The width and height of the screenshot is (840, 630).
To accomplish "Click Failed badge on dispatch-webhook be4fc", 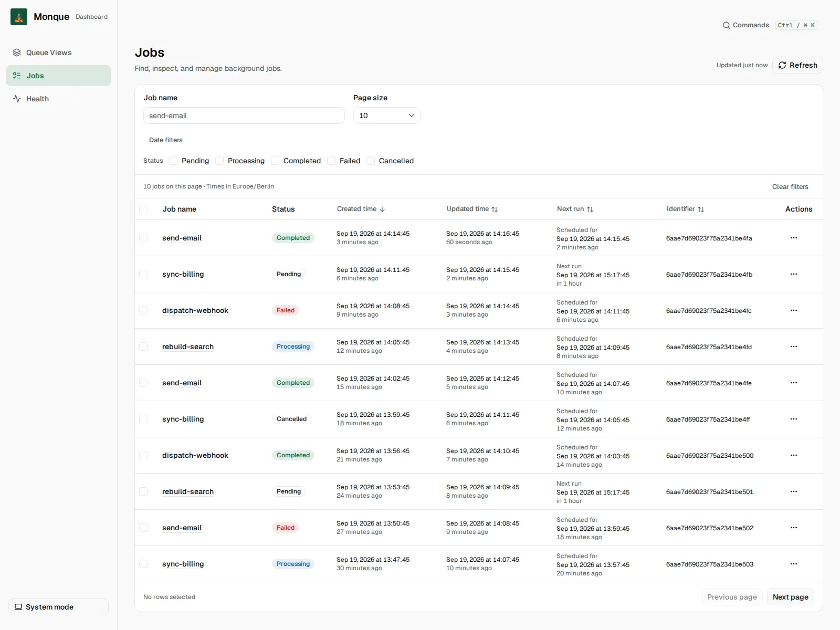I will (x=286, y=310).
